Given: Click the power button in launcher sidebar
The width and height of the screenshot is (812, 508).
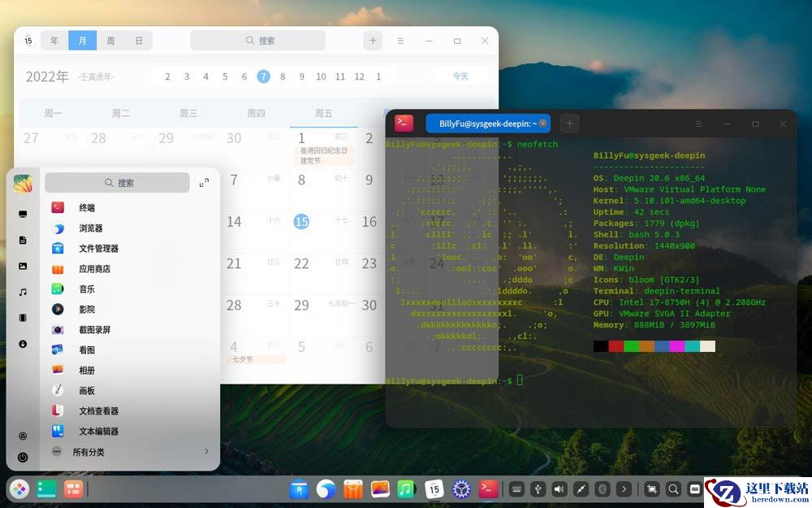Looking at the screenshot, I should [x=23, y=457].
